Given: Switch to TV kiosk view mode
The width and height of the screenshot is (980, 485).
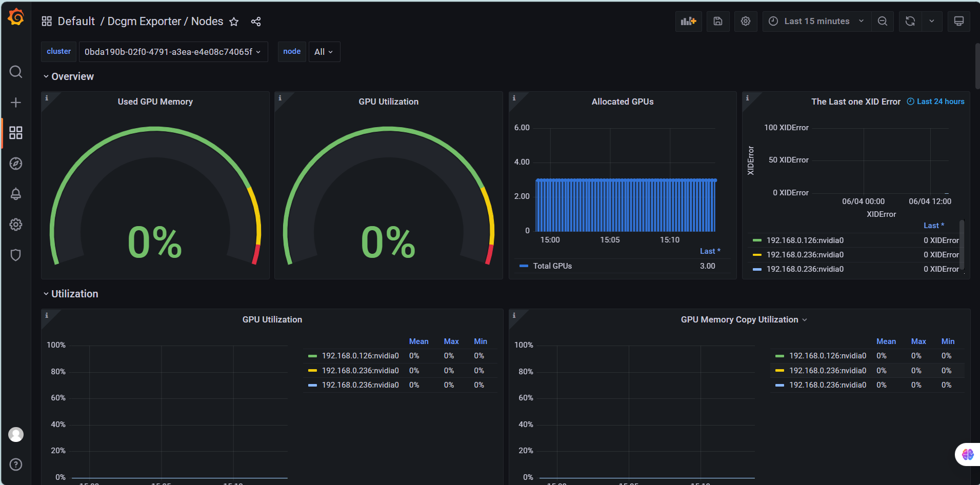Looking at the screenshot, I should click(x=958, y=22).
